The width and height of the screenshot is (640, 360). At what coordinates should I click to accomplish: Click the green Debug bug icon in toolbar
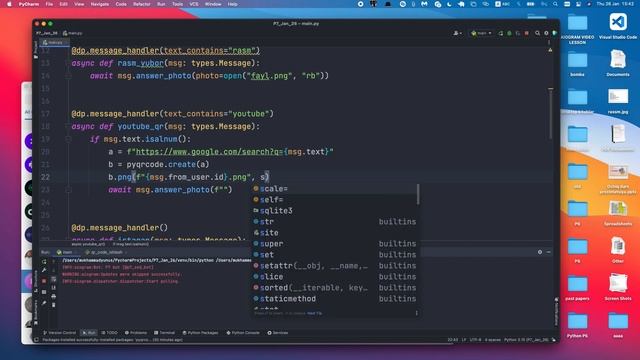(509, 33)
